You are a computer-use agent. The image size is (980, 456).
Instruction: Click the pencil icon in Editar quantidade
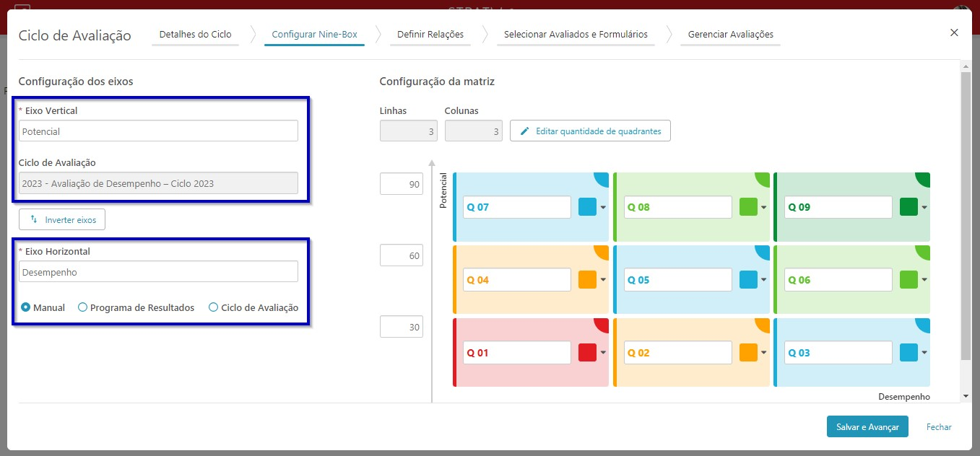click(x=525, y=131)
